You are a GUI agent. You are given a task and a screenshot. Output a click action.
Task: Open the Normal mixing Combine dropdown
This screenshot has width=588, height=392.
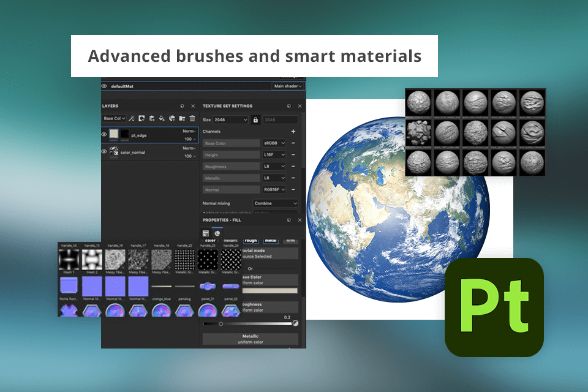pyautogui.click(x=275, y=203)
